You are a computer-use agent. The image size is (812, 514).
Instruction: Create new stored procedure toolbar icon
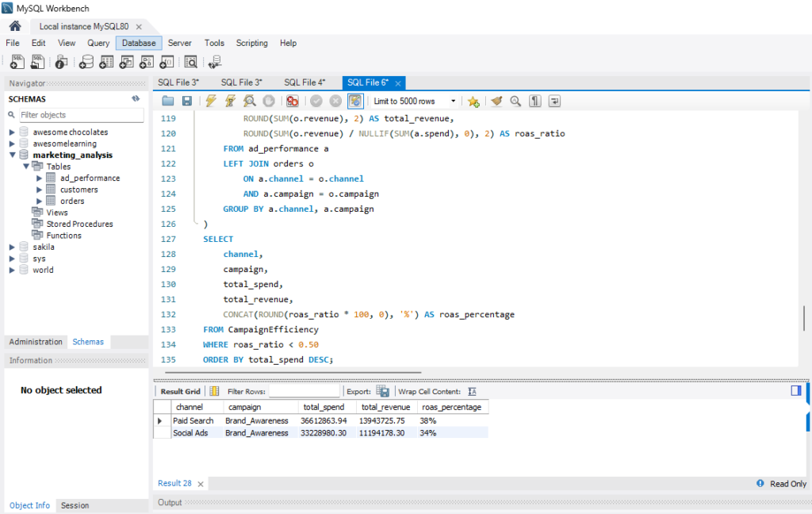[147, 62]
